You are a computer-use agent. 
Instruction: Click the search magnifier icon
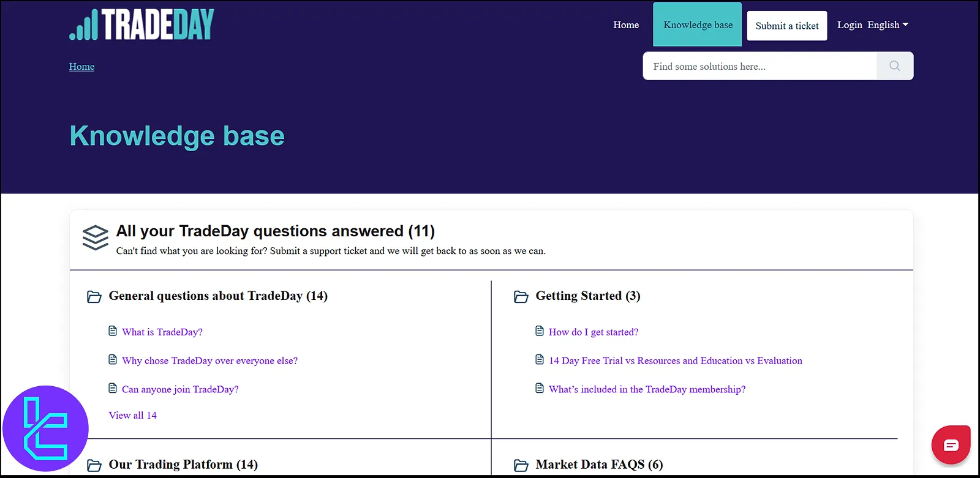894,66
